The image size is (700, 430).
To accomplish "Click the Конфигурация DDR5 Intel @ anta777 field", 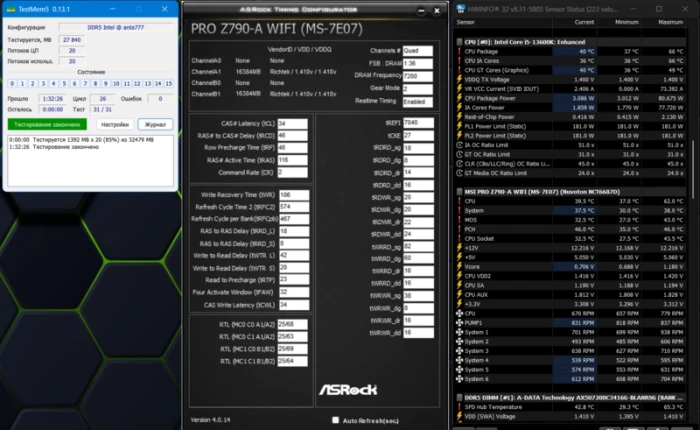I will tap(116, 27).
